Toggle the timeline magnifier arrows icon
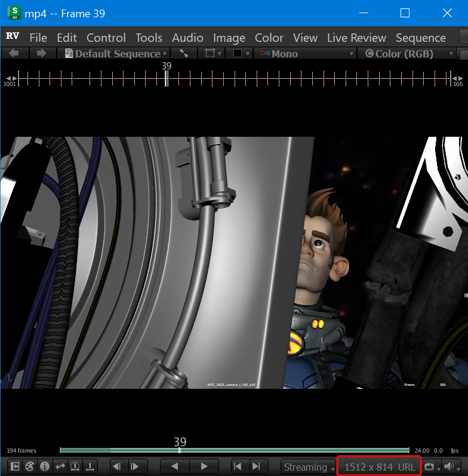This screenshot has height=476, width=468. [60, 466]
